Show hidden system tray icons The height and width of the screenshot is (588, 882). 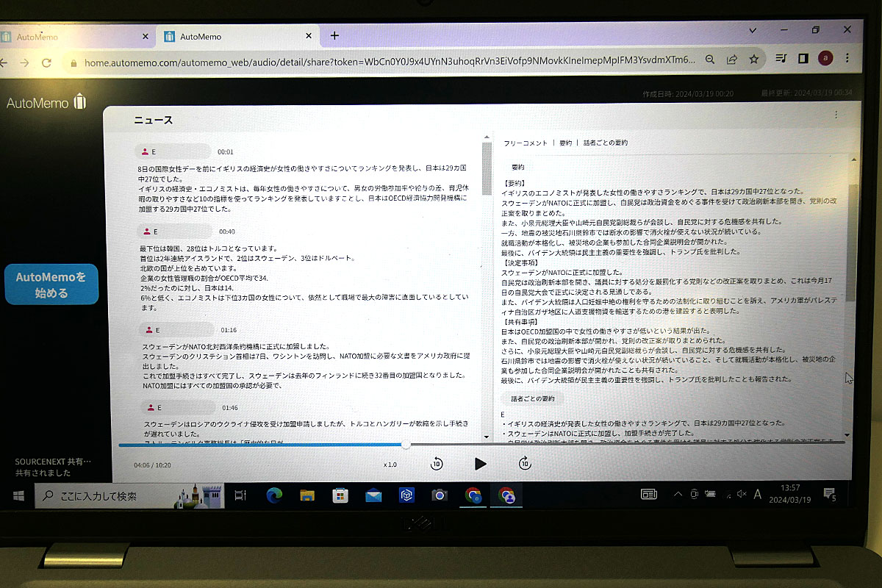click(x=678, y=495)
